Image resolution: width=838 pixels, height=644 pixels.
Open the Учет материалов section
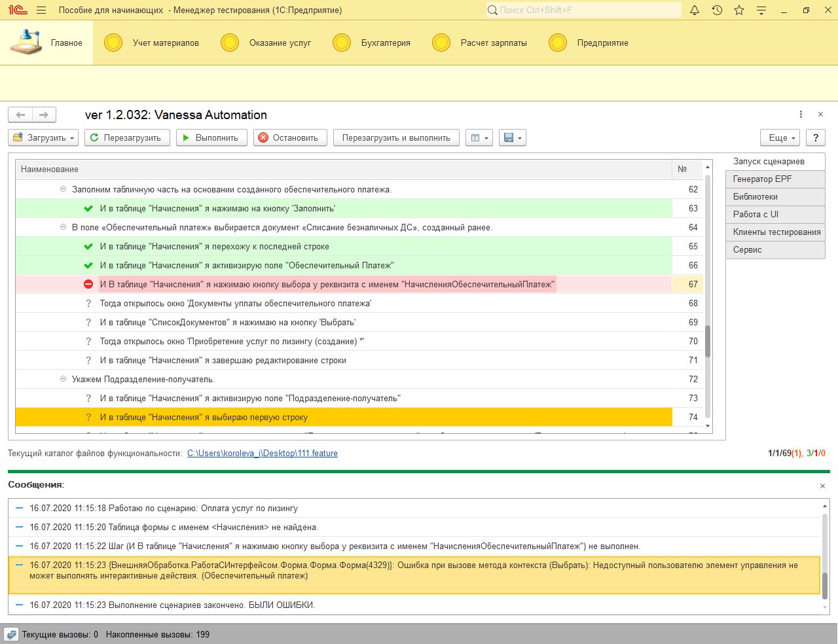point(166,43)
